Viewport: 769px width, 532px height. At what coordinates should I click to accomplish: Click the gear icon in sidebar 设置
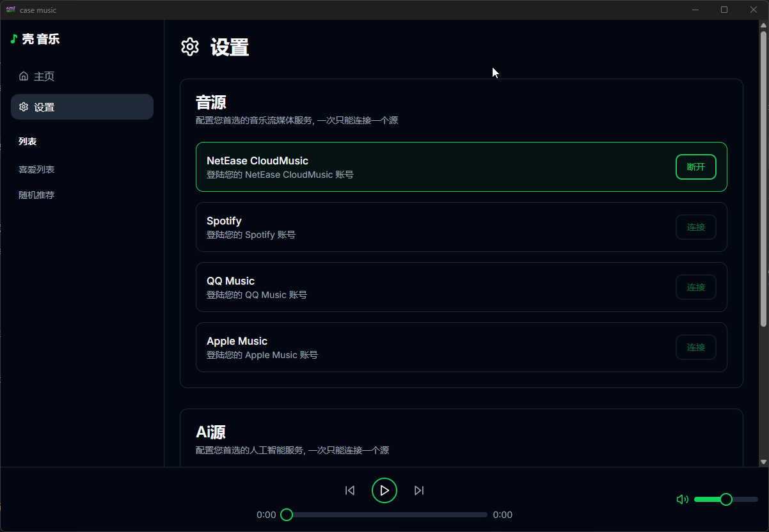point(24,107)
